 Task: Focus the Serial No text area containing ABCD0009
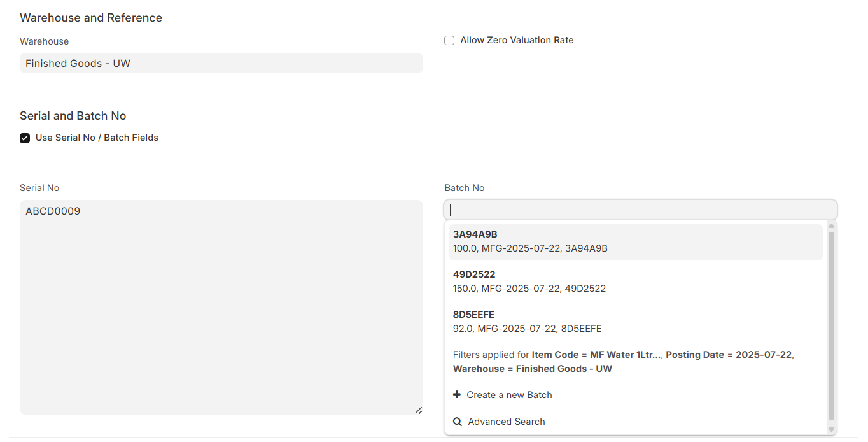(221, 307)
